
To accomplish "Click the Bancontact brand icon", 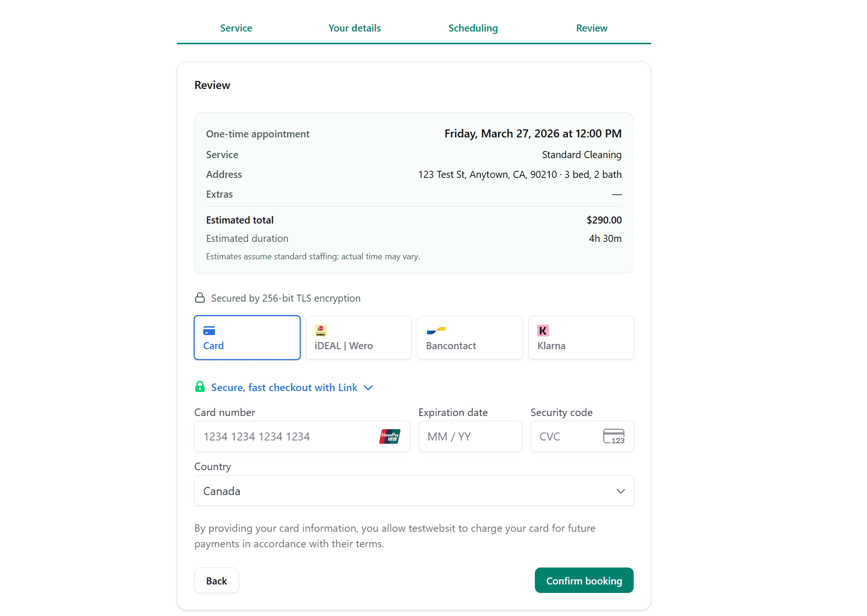I will tap(437, 330).
